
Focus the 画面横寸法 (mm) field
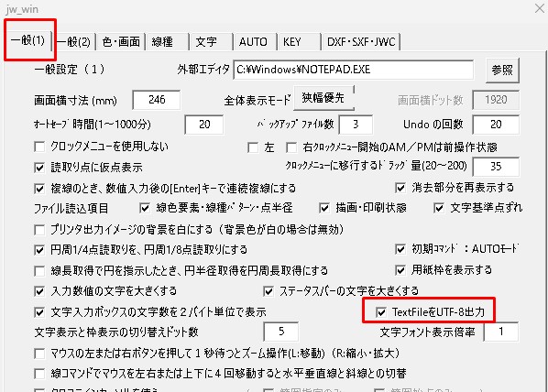157,100
